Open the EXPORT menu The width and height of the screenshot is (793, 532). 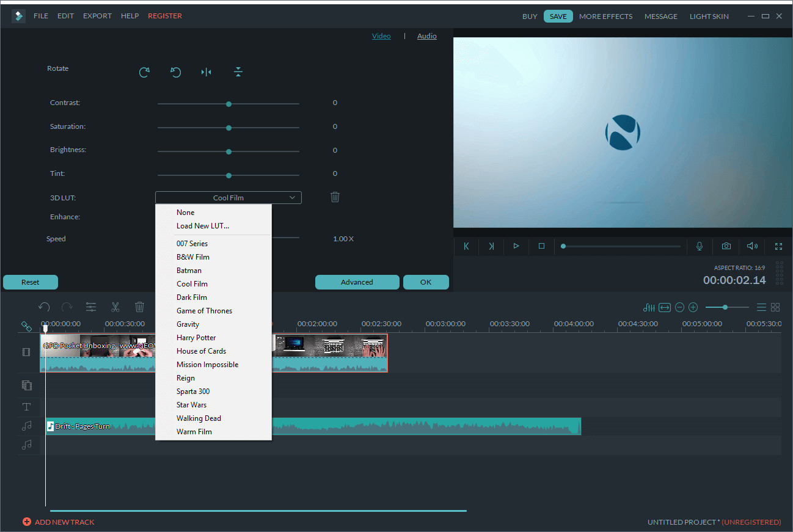[x=98, y=16]
